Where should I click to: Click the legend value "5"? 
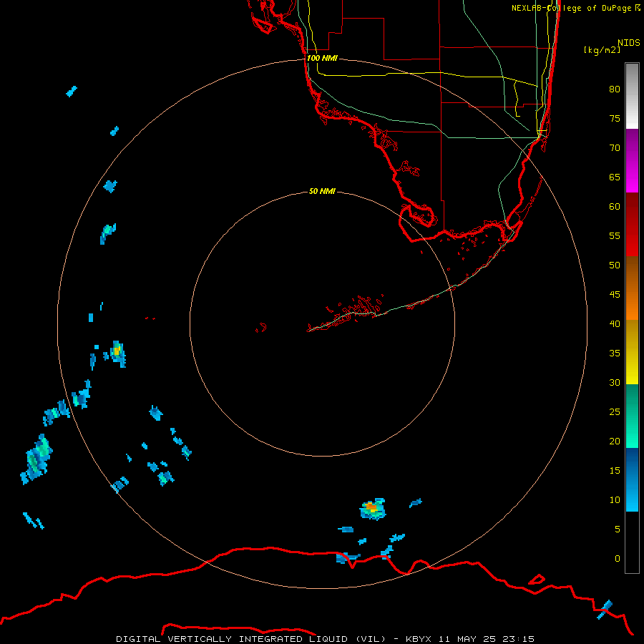[x=618, y=529]
